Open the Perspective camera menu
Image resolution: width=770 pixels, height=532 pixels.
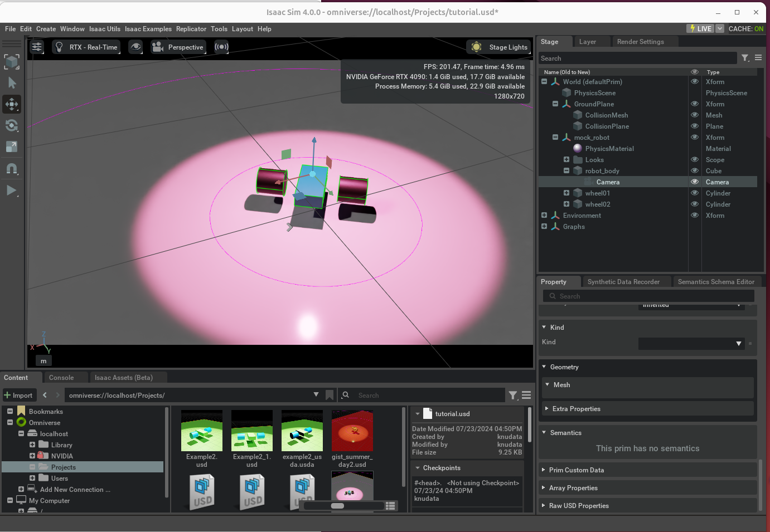coord(178,47)
